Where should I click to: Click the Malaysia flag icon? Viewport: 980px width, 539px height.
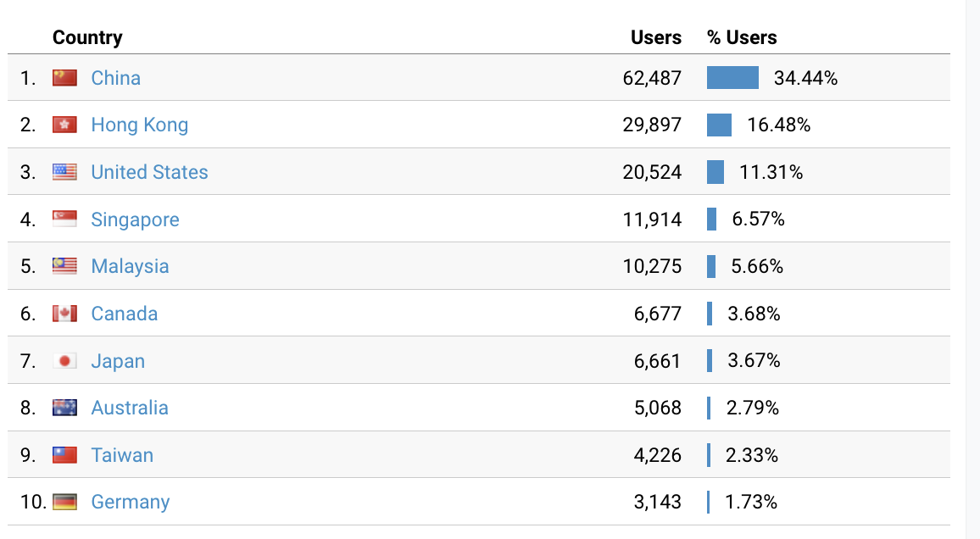point(64,266)
